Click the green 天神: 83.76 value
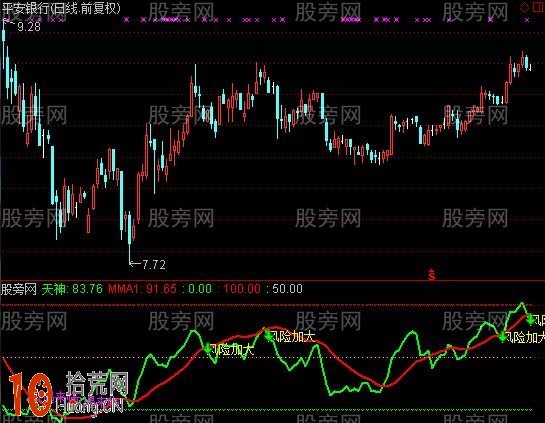Viewport: 545px width, 423px height. (x=72, y=289)
